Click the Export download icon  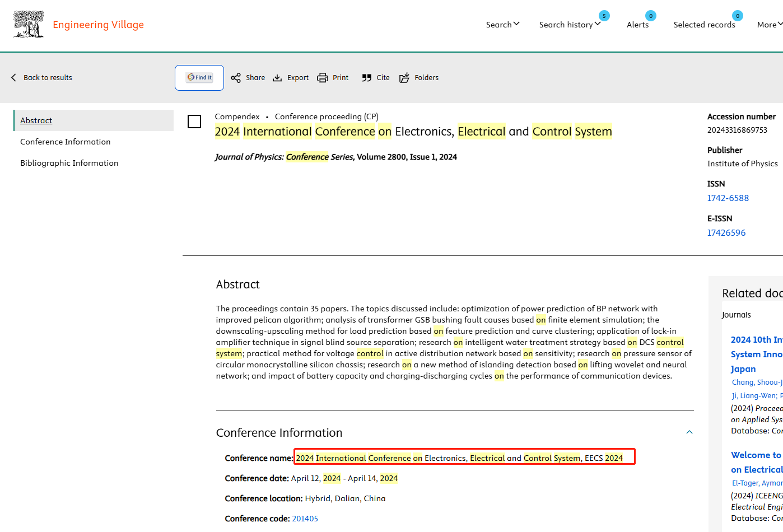pyautogui.click(x=277, y=78)
